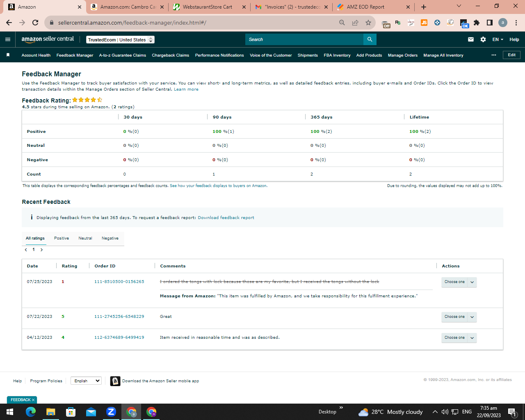This screenshot has height=420, width=525.
Task: Open the Mail app from taskbar
Action: [91, 412]
